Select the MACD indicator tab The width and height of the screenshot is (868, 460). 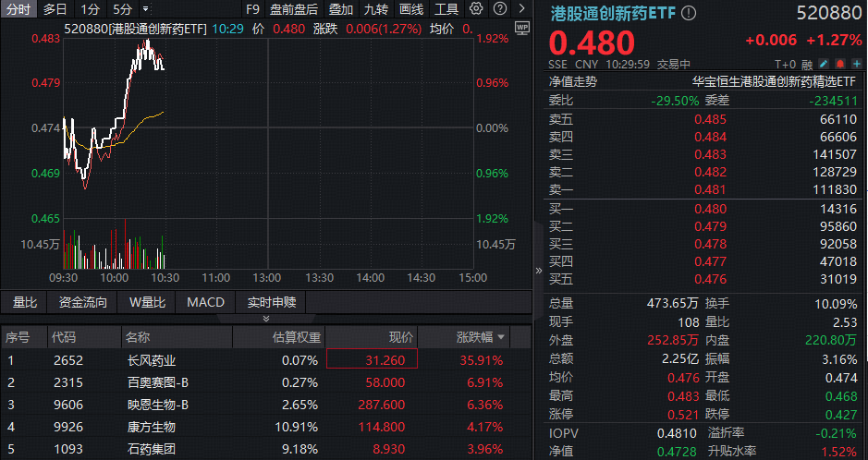pyautogui.click(x=205, y=302)
